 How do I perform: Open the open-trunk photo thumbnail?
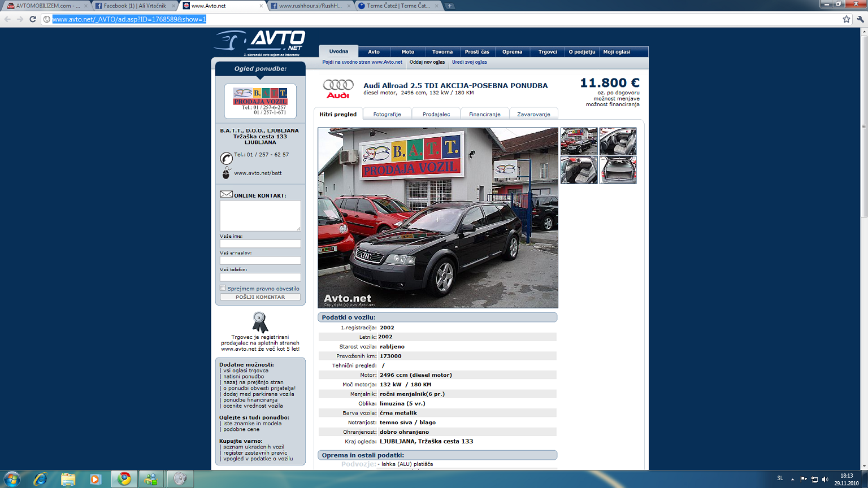coord(618,170)
